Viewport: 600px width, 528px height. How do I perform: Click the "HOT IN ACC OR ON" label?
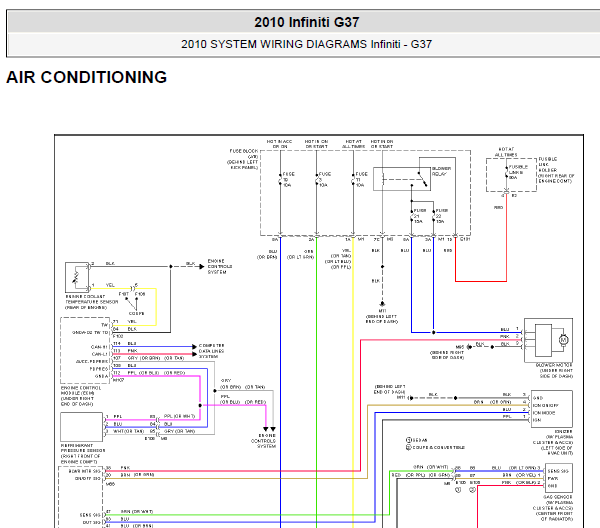[x=280, y=144]
